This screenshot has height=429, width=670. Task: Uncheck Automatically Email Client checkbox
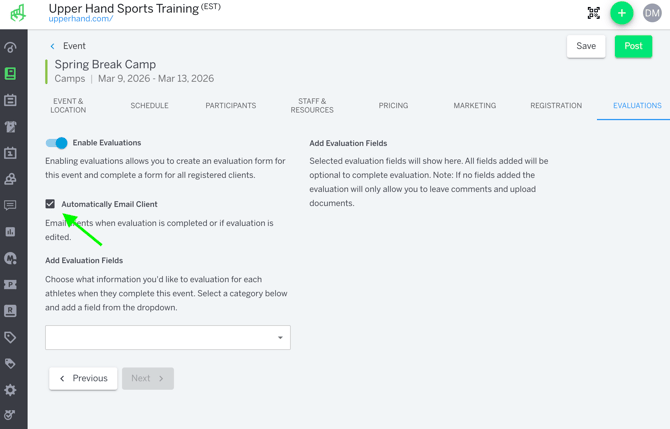point(50,204)
